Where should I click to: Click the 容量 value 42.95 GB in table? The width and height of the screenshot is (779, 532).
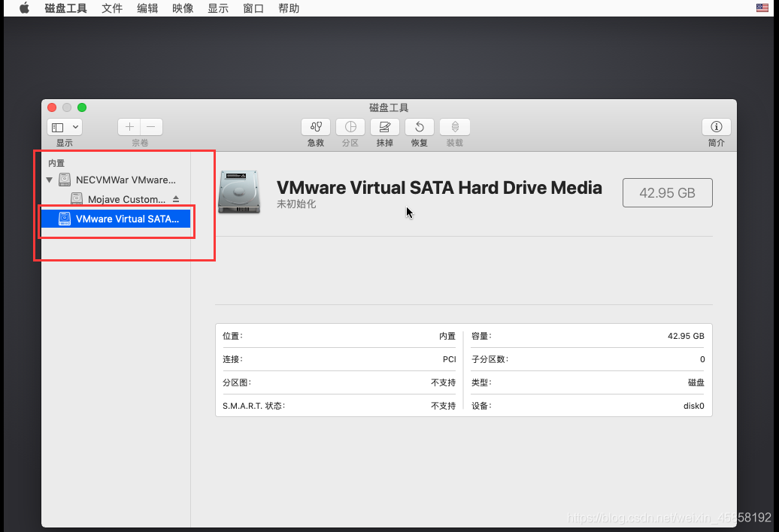[x=686, y=336]
